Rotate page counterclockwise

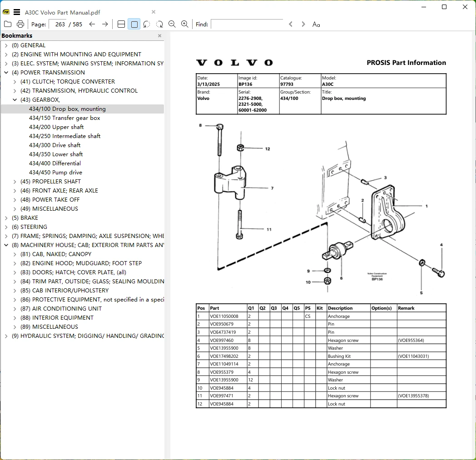tap(147, 24)
